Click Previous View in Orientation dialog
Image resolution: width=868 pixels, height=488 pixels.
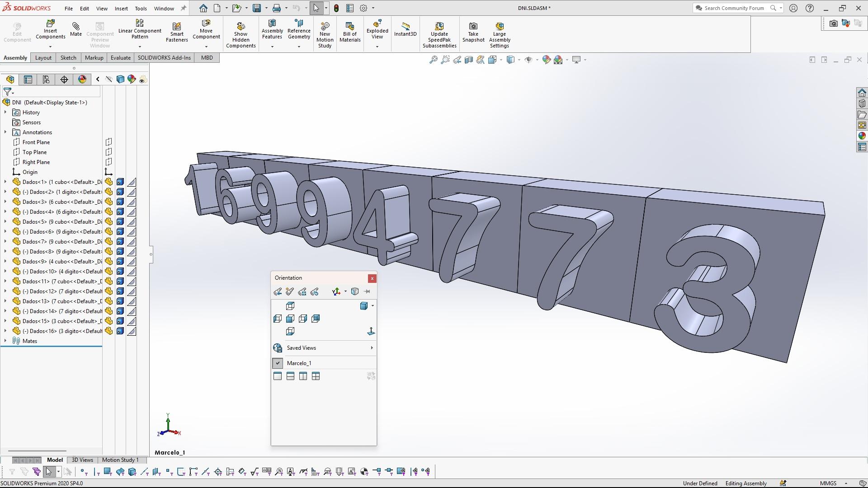click(x=278, y=292)
